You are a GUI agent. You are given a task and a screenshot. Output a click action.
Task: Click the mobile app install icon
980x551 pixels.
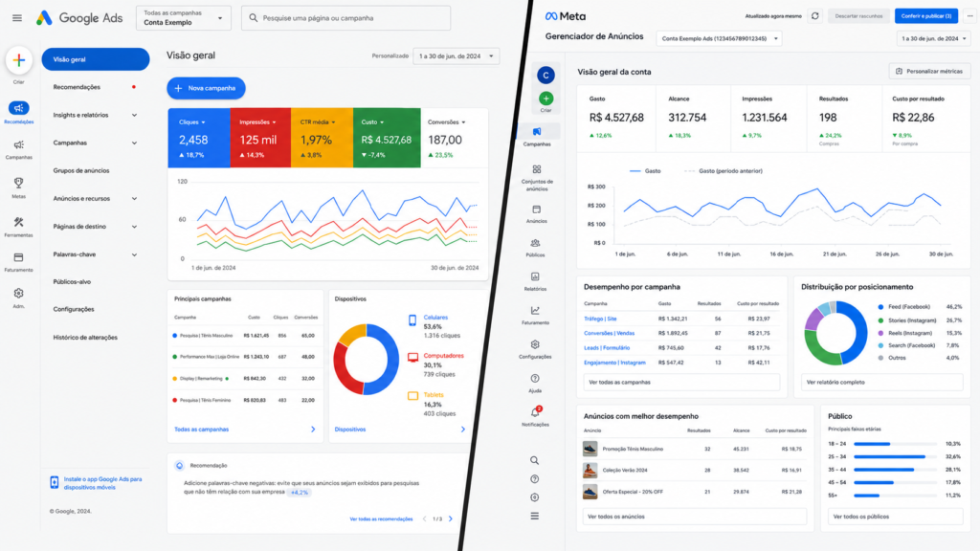pos(55,482)
